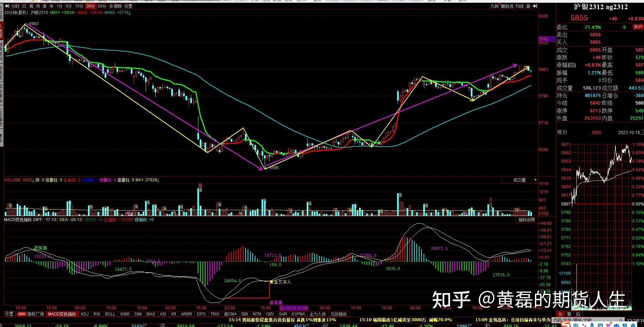Select the 分 tab below the mini chart

click(560, 314)
